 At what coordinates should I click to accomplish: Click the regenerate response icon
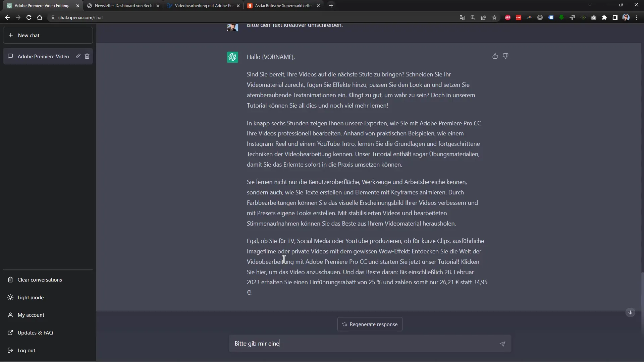coord(344,324)
